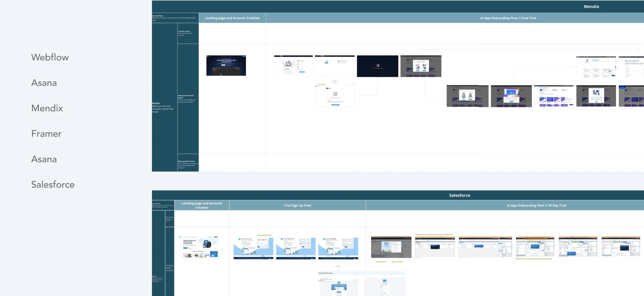Select Asana between Framer and Salesforce

coord(44,159)
